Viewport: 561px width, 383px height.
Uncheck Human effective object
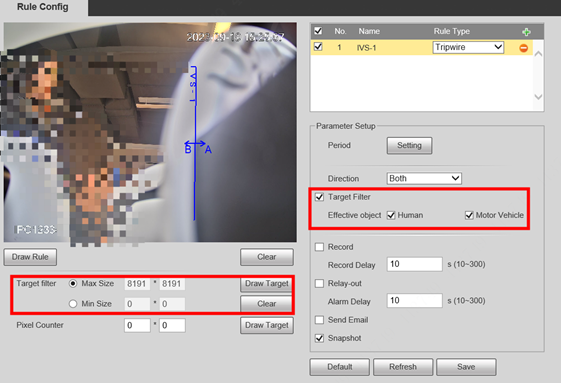[x=391, y=215]
